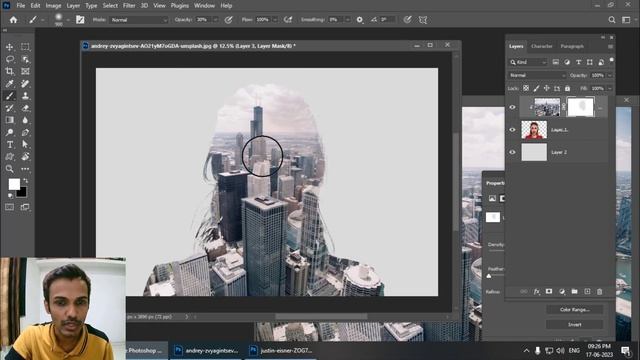Open the Plugins menu
This screenshot has width=640, height=360.
pyautogui.click(x=180, y=6)
